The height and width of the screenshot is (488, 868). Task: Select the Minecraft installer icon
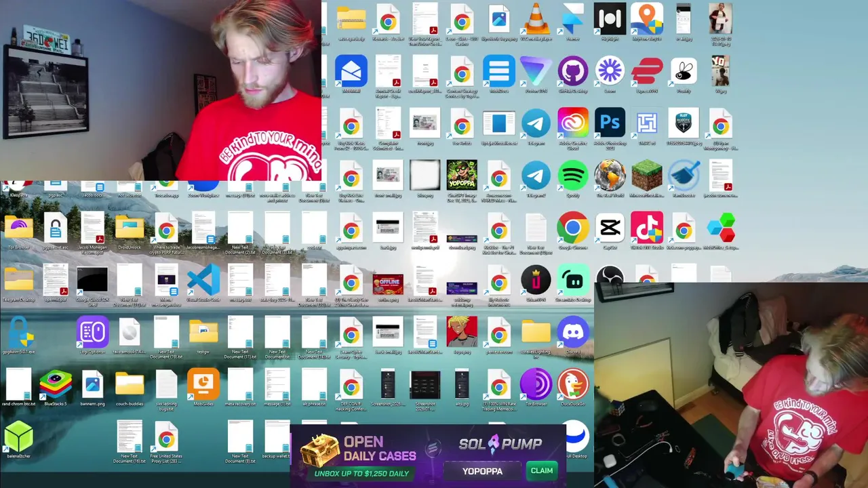647,176
